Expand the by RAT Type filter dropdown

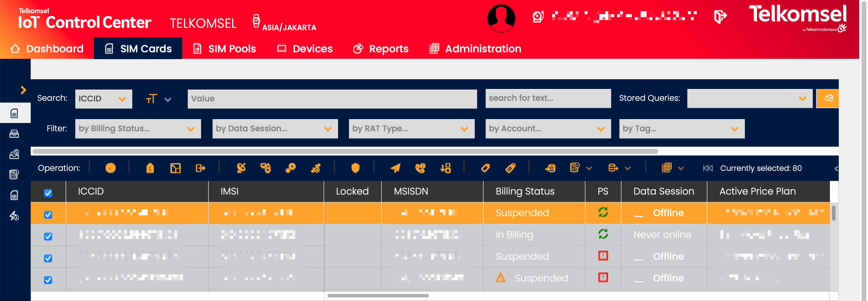tap(411, 129)
